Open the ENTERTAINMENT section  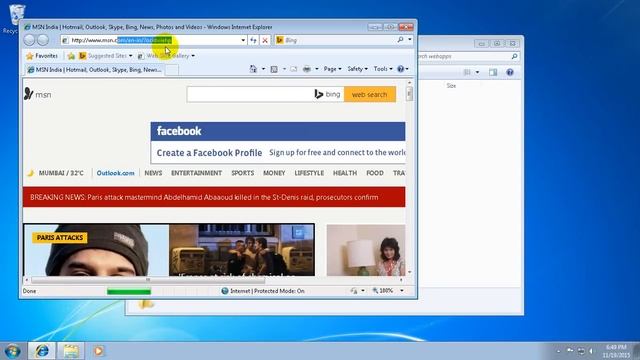tap(196, 173)
